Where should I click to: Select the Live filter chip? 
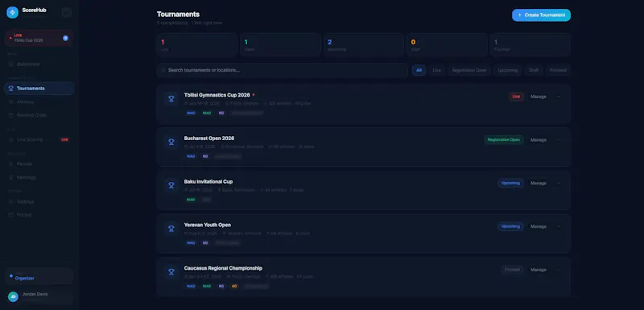pyautogui.click(x=436, y=70)
